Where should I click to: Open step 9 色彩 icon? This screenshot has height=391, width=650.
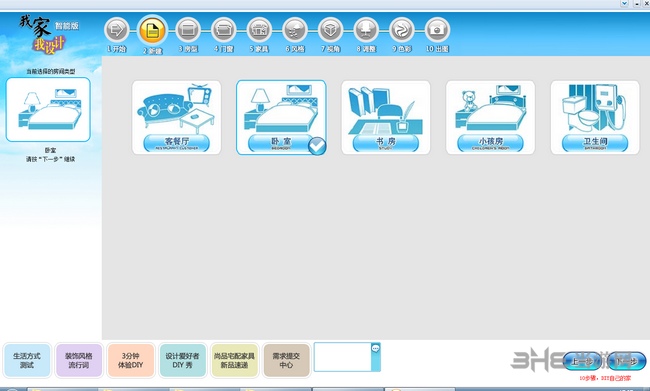coord(402,30)
